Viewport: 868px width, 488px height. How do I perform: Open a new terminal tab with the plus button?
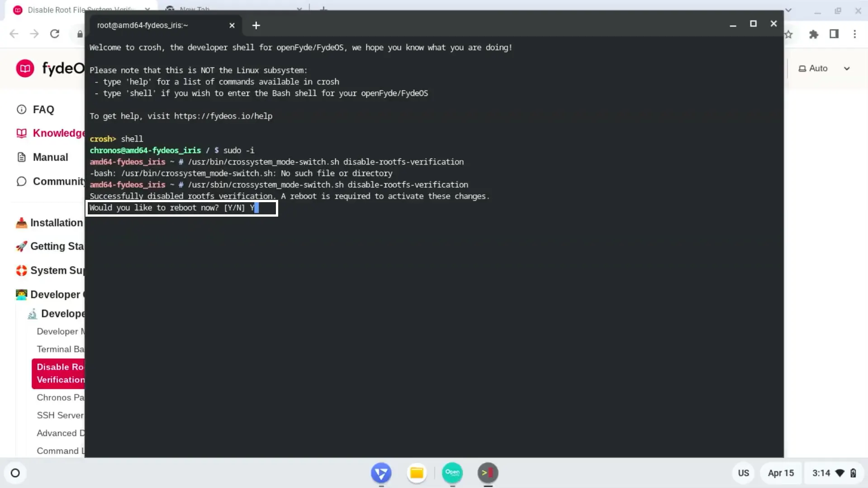point(256,25)
